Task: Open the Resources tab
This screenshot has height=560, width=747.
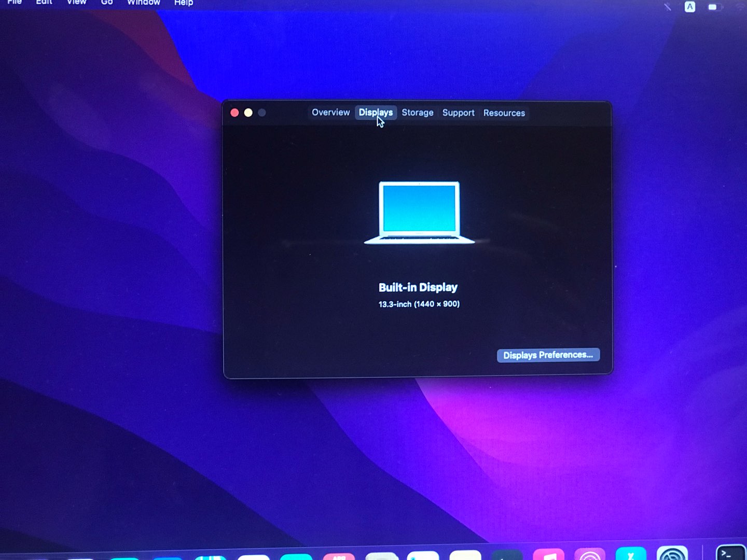Action: pyautogui.click(x=504, y=113)
